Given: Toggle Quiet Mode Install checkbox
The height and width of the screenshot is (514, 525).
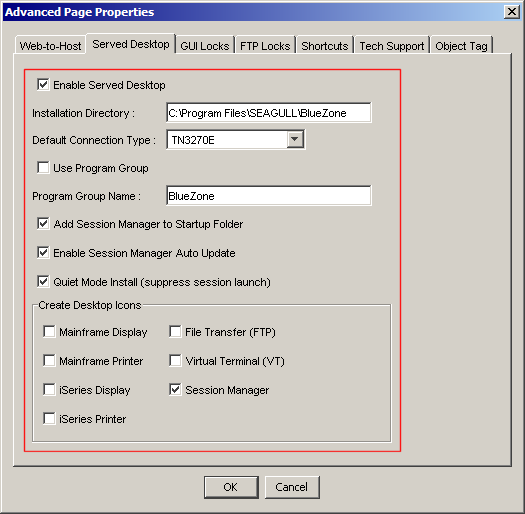Looking at the screenshot, I should coord(43,282).
